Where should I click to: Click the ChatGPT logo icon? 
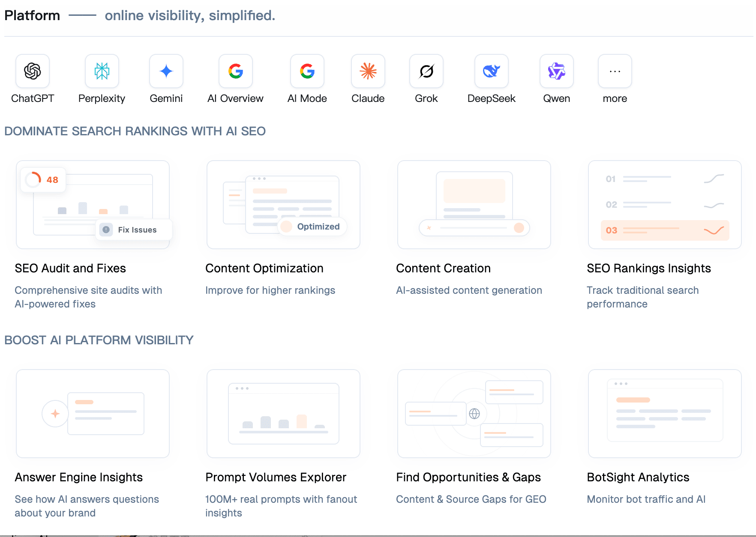(x=33, y=71)
